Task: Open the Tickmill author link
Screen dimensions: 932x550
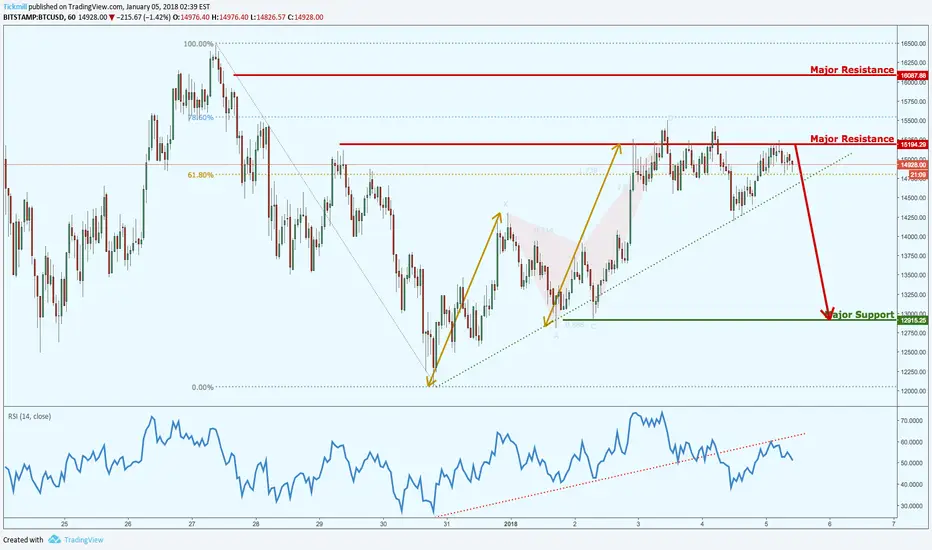Action: click(15, 7)
